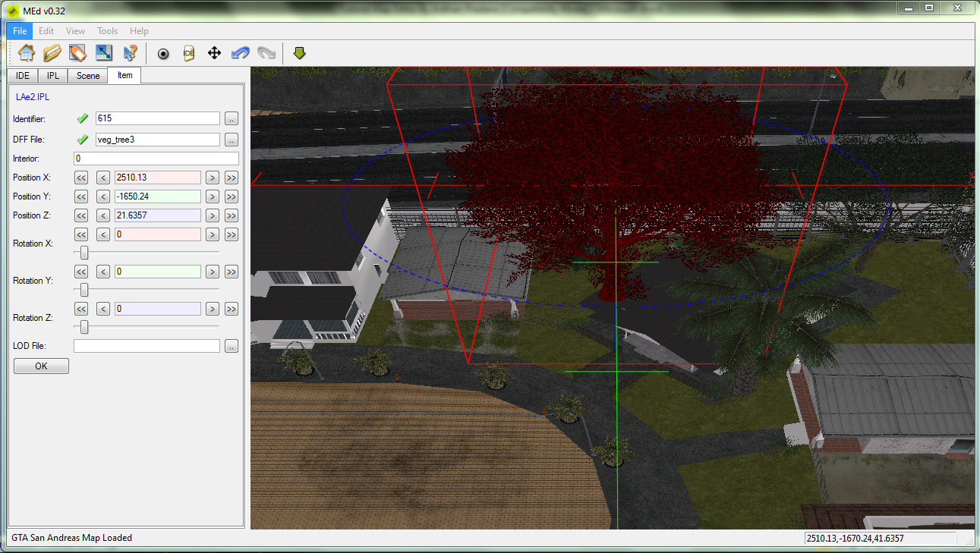
Task: Click the green down arrow toolbar icon
Action: [300, 53]
